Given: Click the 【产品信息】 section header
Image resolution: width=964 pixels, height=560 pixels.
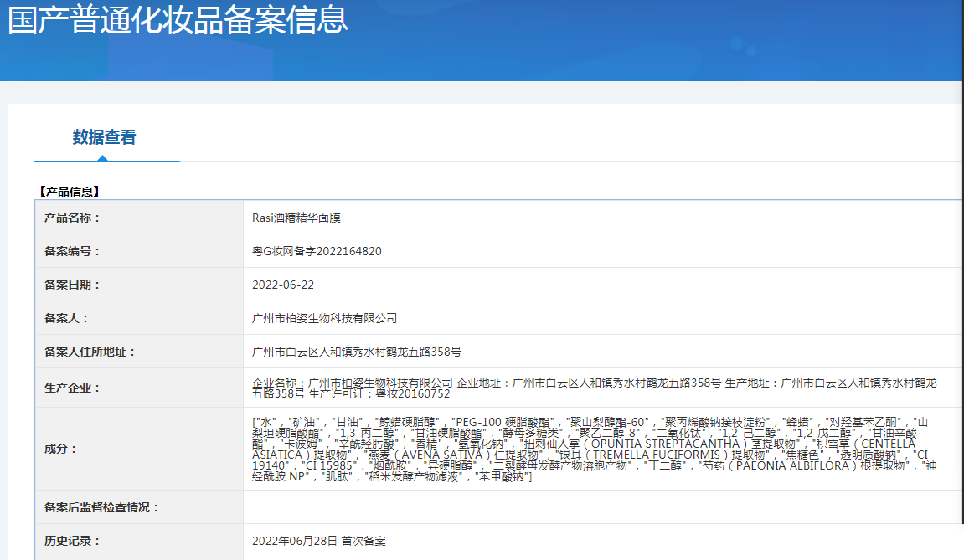Looking at the screenshot, I should (x=70, y=192).
